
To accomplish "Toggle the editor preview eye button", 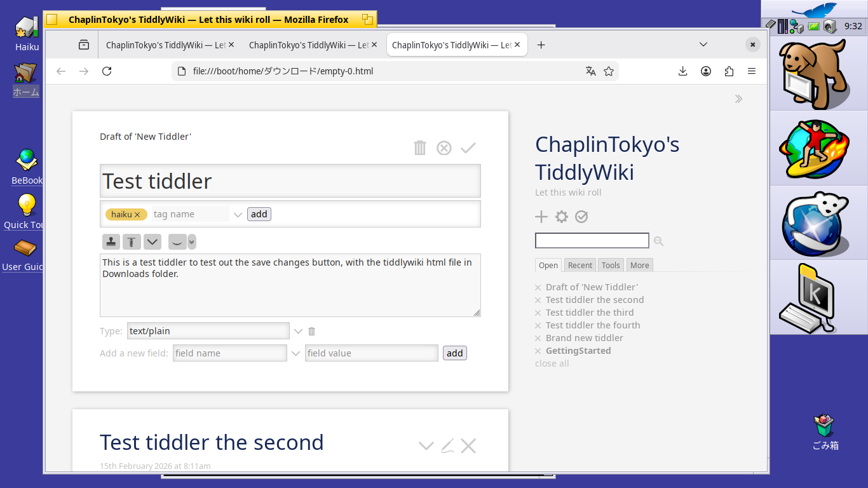I will click(177, 241).
